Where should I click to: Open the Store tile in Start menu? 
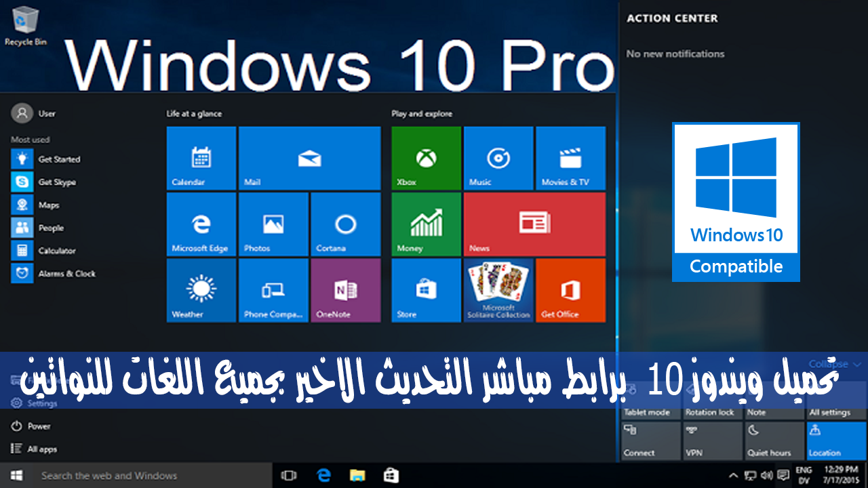426,290
